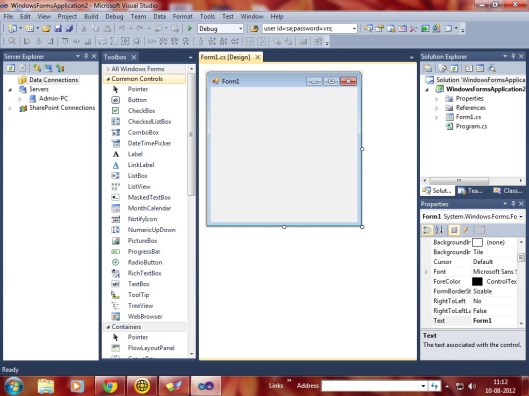The width and height of the screenshot is (529, 396).
Task: Select Data Connections in Server Explorer
Action: pyautogui.click(x=53, y=80)
